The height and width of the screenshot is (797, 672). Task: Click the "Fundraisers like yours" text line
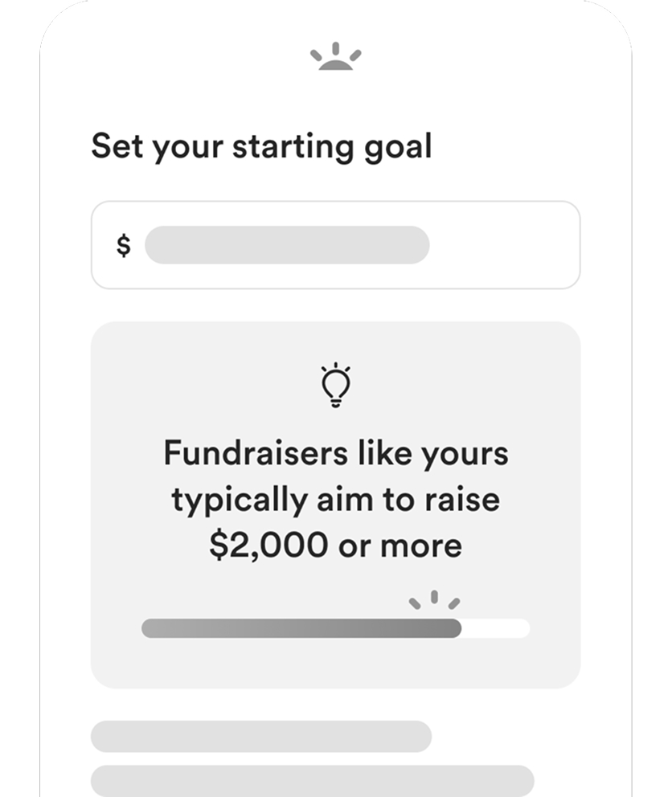point(335,453)
